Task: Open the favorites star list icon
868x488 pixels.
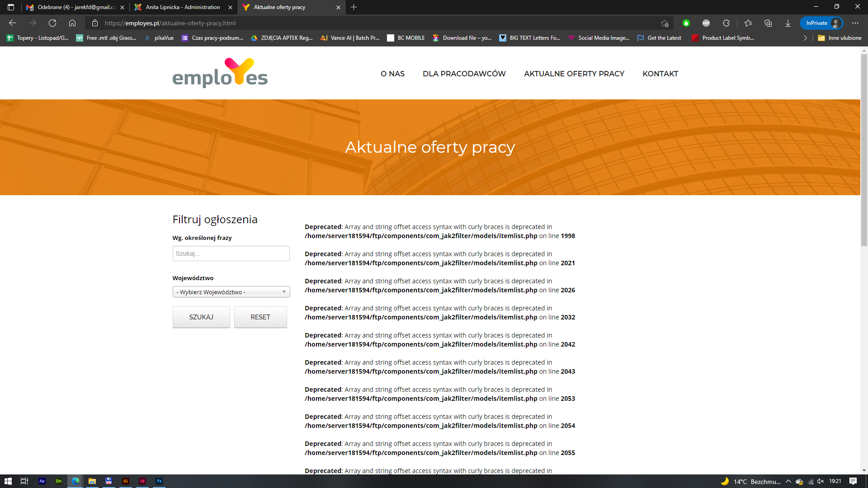Action: (x=748, y=23)
